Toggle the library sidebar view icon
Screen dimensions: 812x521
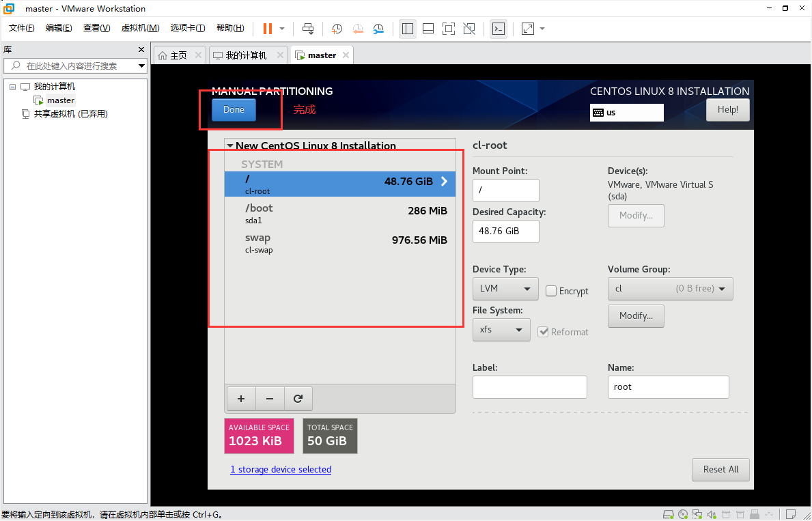pyautogui.click(x=408, y=29)
